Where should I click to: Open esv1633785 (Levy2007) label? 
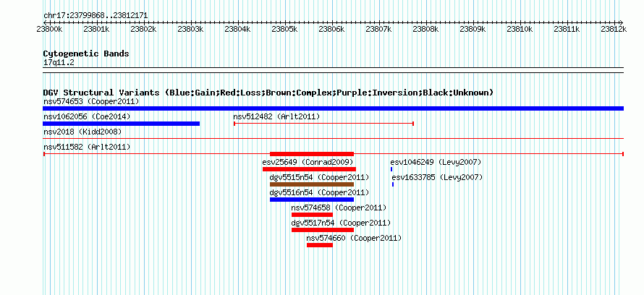click(x=437, y=177)
